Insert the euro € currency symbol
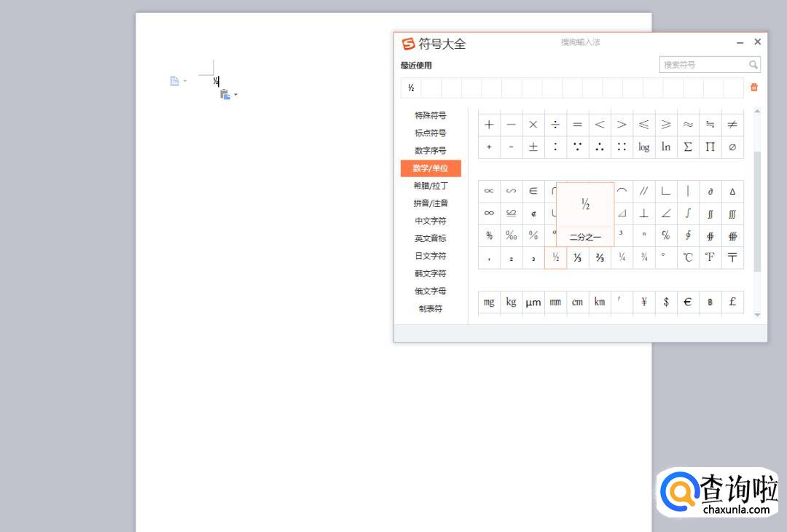This screenshot has height=532, width=787. click(688, 302)
